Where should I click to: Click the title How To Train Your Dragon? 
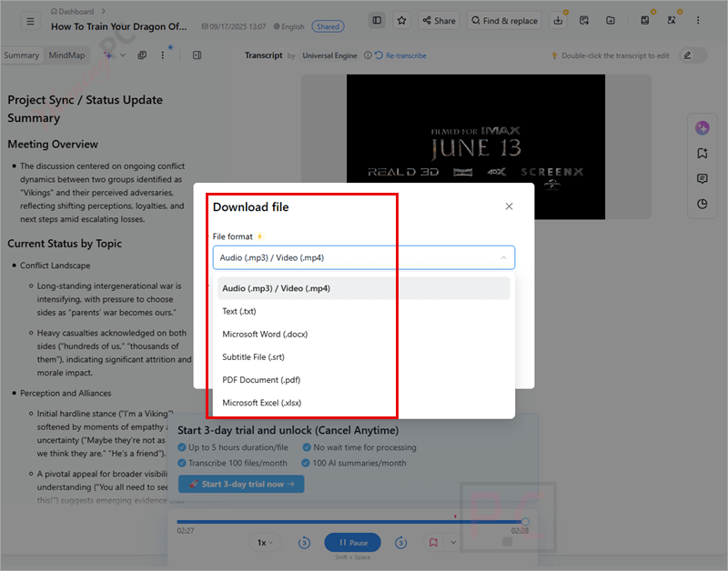click(119, 26)
